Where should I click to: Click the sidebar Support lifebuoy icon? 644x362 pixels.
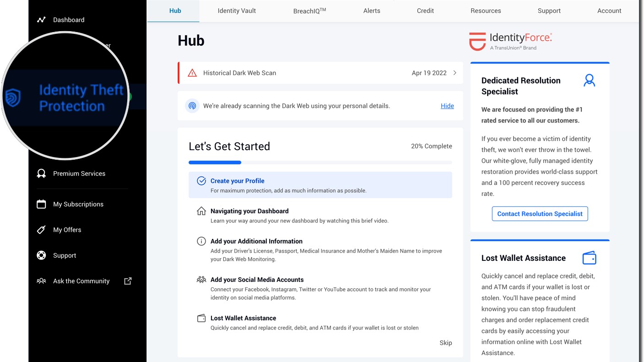pos(41,255)
